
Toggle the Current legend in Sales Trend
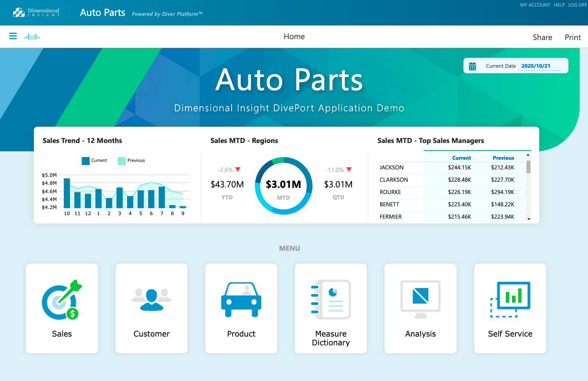pyautogui.click(x=94, y=161)
